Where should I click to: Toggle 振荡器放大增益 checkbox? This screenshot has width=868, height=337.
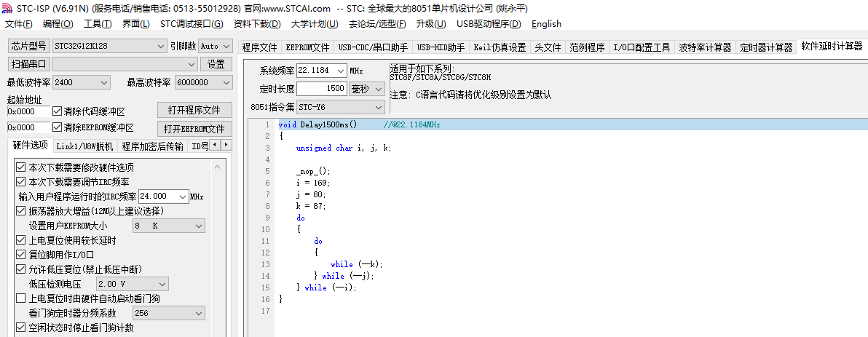point(20,211)
